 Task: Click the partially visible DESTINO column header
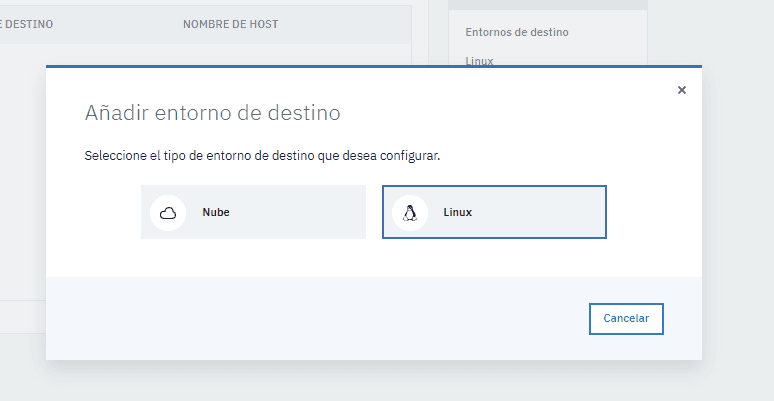(x=26, y=24)
